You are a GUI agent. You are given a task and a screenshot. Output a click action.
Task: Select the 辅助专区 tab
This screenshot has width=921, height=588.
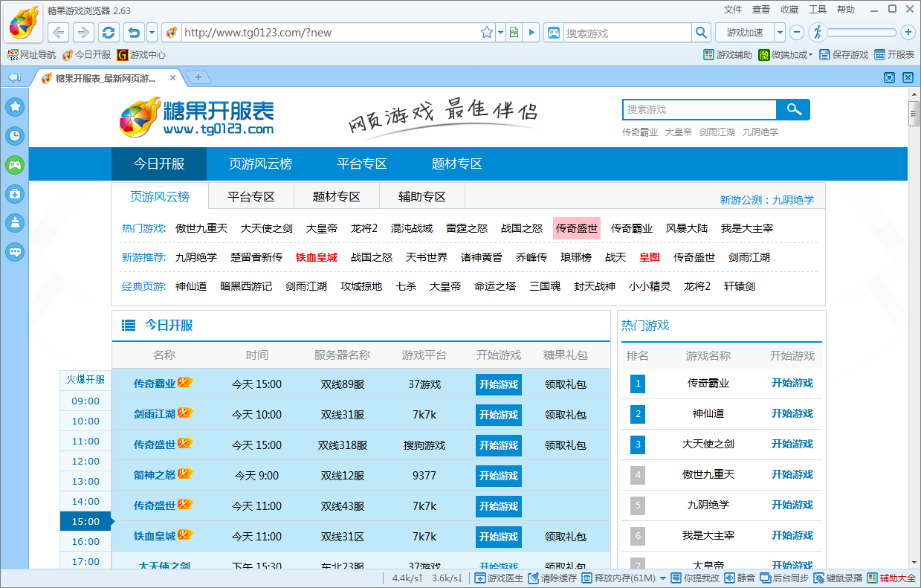pyautogui.click(x=422, y=197)
